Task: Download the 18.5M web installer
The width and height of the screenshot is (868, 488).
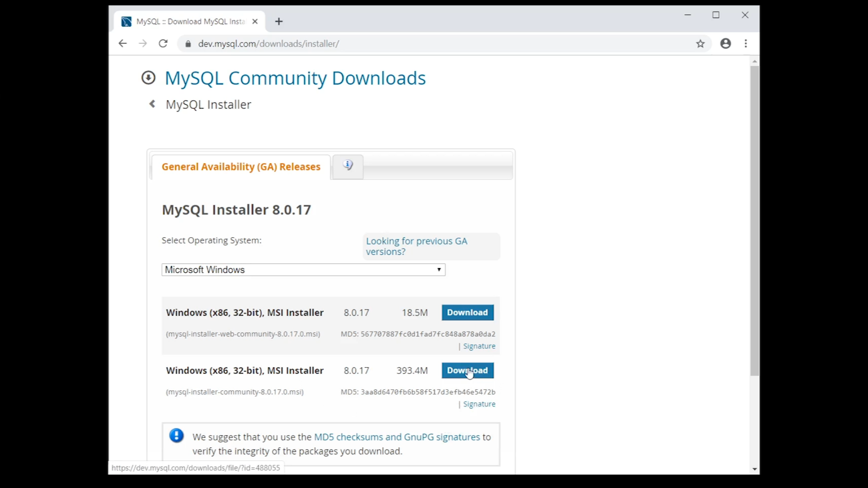Action: 467,313
